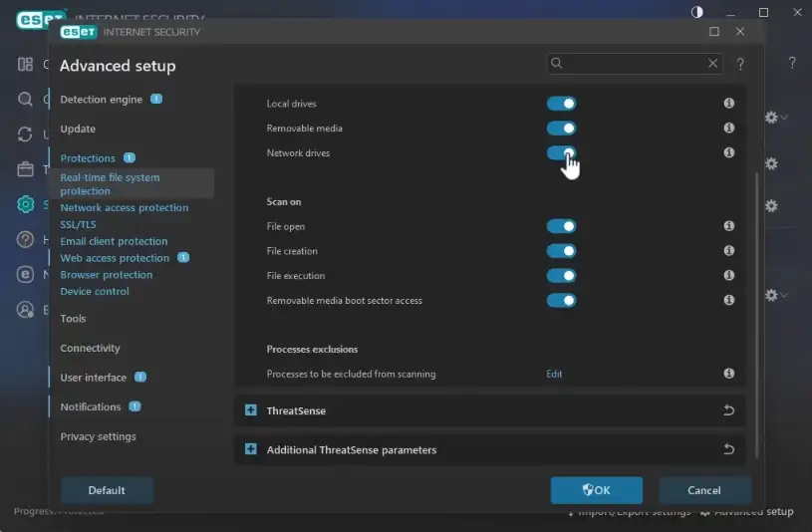Click the info icon for File creation
This screenshot has height=532, width=812.
click(728, 251)
